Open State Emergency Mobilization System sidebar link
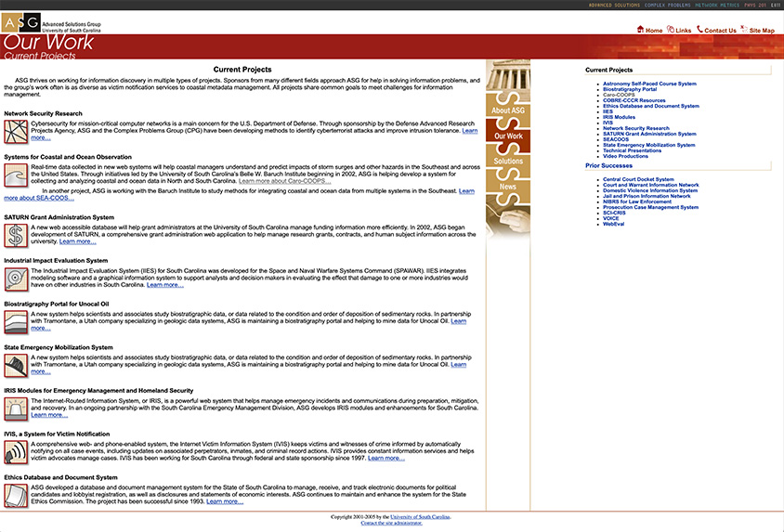The height and width of the screenshot is (532, 784). [649, 145]
